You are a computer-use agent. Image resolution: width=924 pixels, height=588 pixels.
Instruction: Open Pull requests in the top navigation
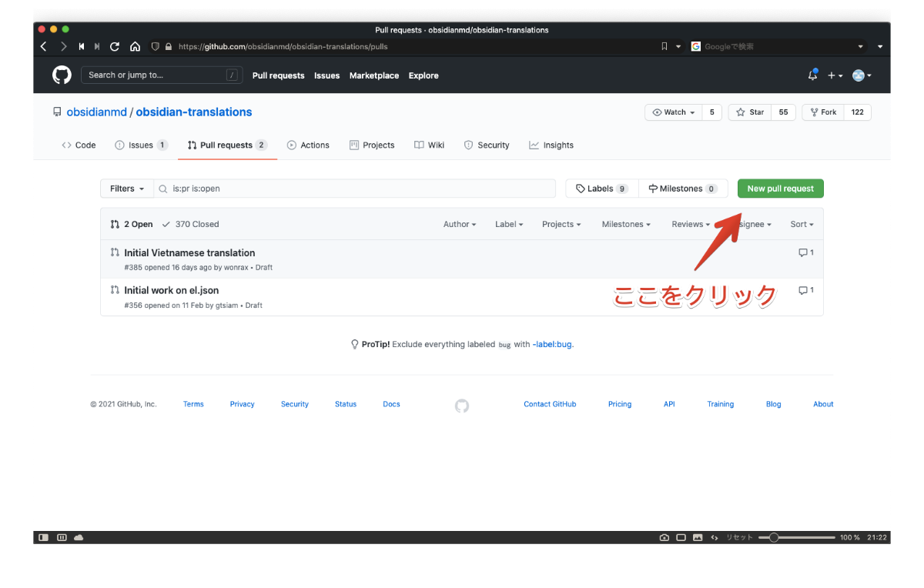coord(278,75)
